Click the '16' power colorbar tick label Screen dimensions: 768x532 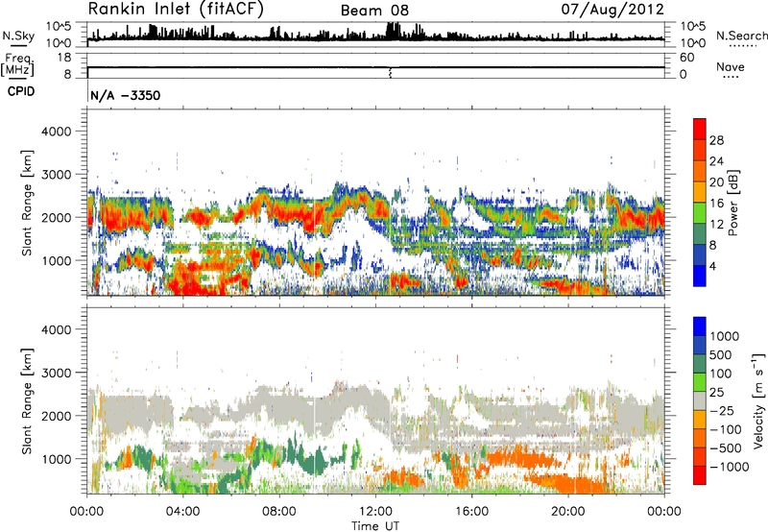716,203
